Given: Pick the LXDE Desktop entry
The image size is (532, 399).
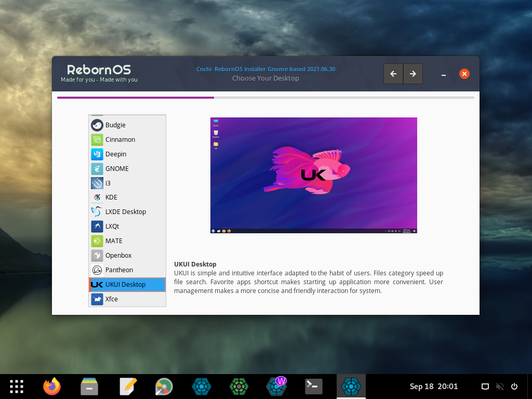Looking at the screenshot, I should [127, 212].
